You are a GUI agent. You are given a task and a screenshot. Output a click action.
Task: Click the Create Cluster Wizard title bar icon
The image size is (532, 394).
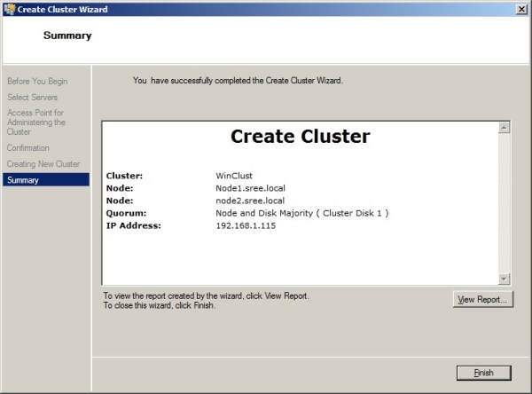point(9,8)
